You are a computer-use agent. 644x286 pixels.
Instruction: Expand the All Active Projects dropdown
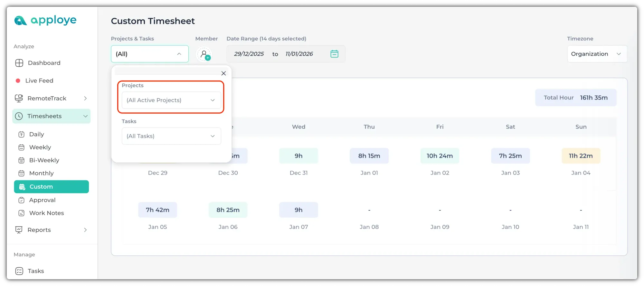[171, 100]
